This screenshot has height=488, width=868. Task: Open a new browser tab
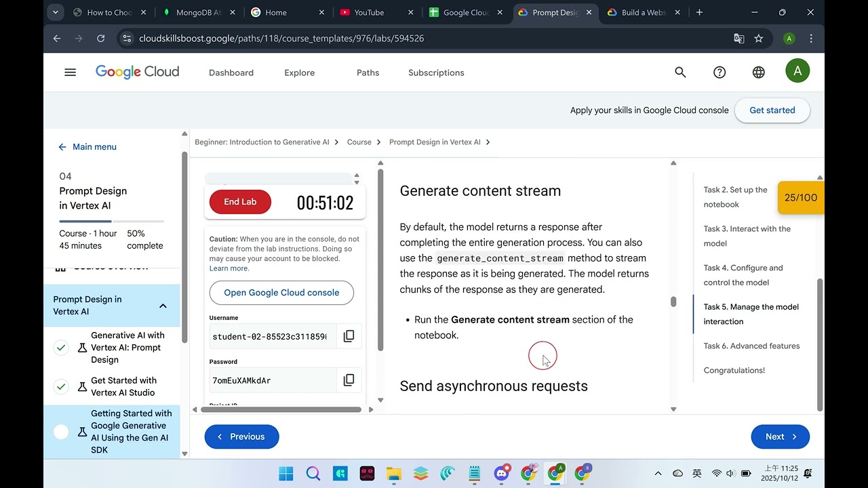click(699, 12)
